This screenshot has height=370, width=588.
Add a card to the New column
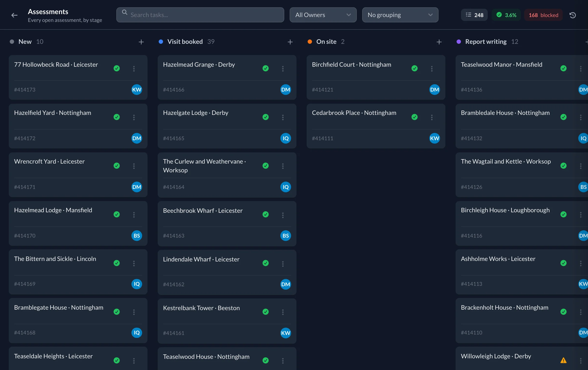point(141,42)
